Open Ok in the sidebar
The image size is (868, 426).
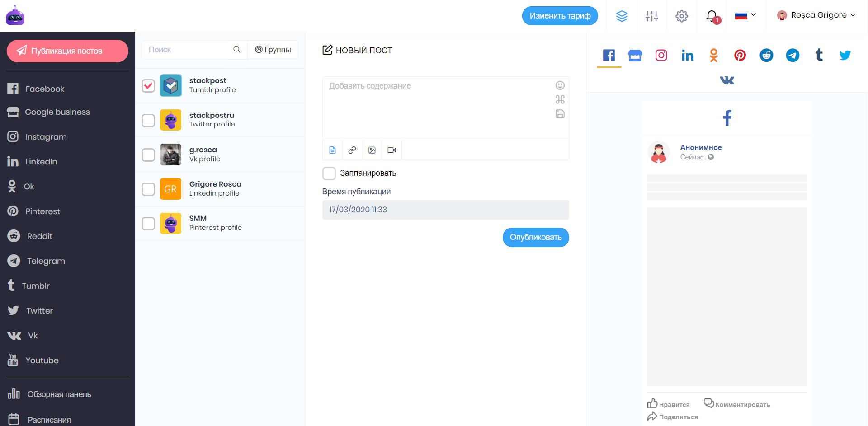(21, 187)
